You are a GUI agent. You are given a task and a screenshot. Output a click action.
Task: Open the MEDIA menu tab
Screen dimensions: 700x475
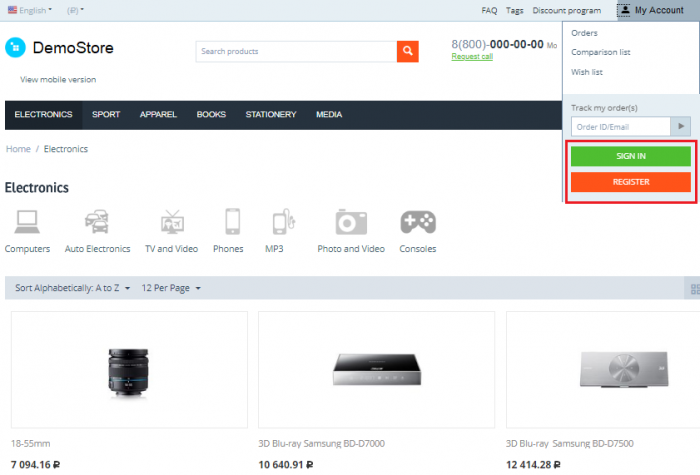(329, 115)
